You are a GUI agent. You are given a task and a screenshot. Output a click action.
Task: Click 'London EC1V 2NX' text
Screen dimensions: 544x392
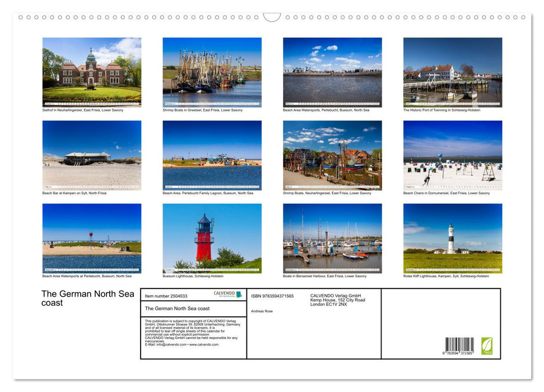coord(328,304)
